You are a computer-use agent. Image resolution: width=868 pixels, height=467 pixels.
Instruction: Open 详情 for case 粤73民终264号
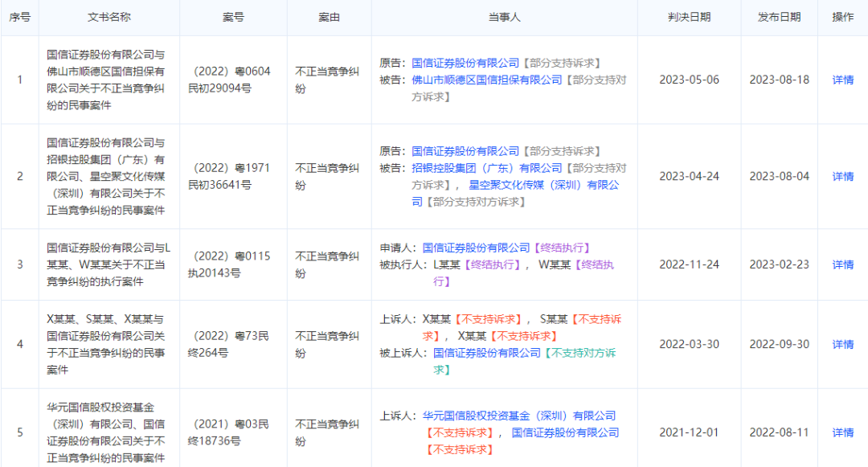[x=842, y=344]
